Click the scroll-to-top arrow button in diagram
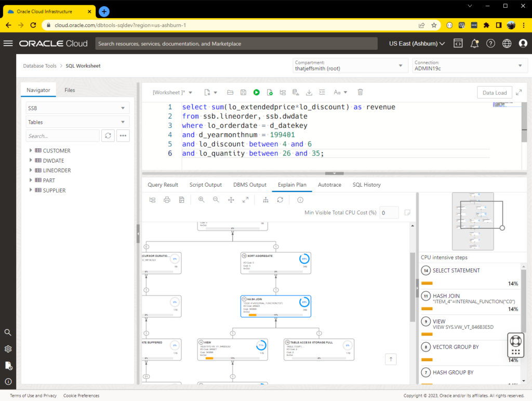The image size is (532, 401). point(391,359)
